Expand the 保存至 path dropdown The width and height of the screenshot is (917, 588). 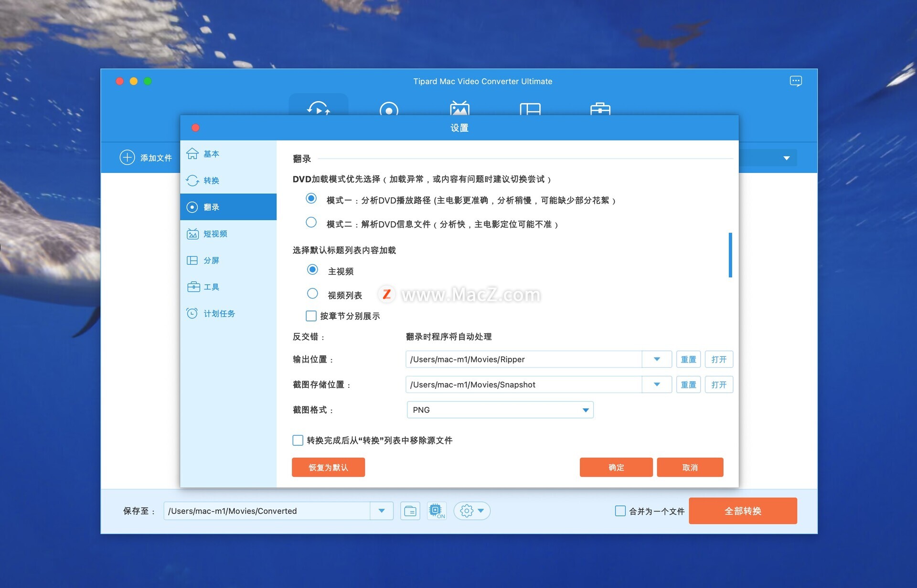click(382, 511)
